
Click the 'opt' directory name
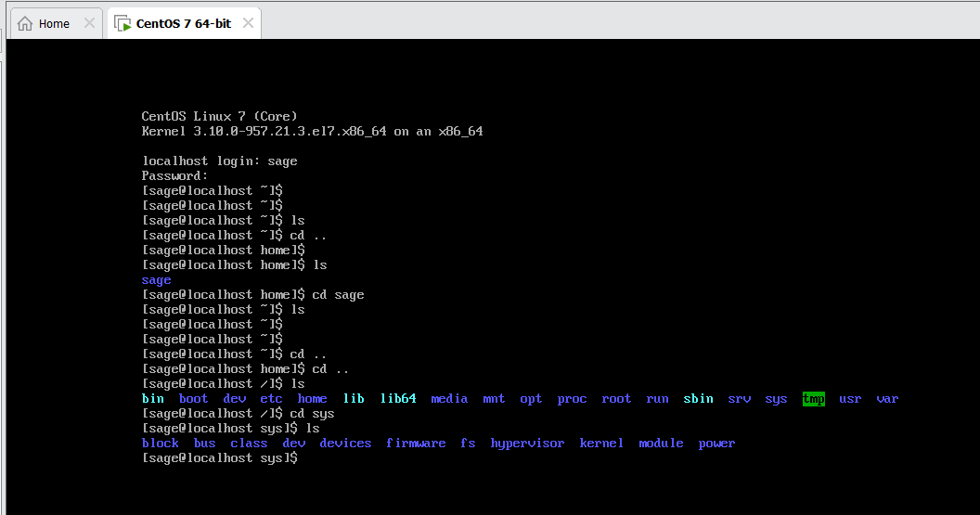[531, 399]
